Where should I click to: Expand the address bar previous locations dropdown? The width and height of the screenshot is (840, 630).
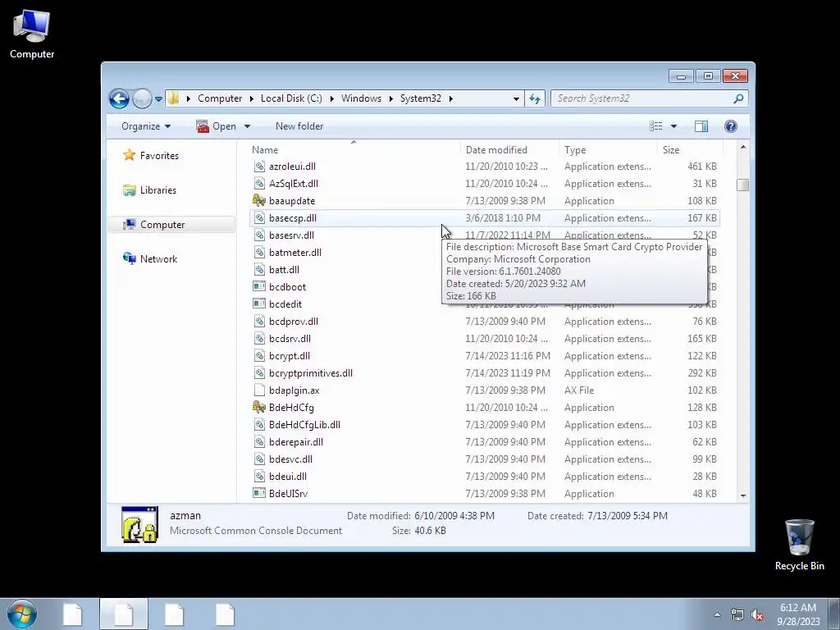tap(516, 98)
